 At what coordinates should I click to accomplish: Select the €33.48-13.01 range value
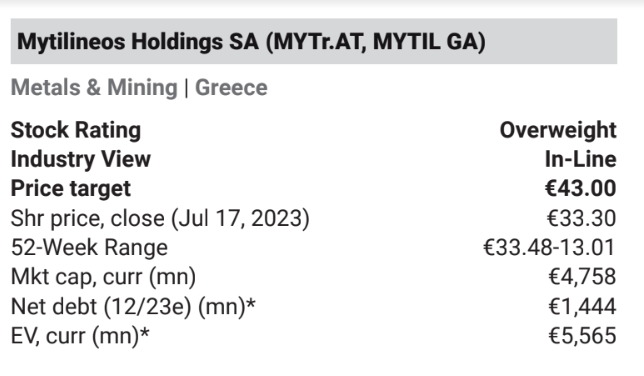point(550,247)
